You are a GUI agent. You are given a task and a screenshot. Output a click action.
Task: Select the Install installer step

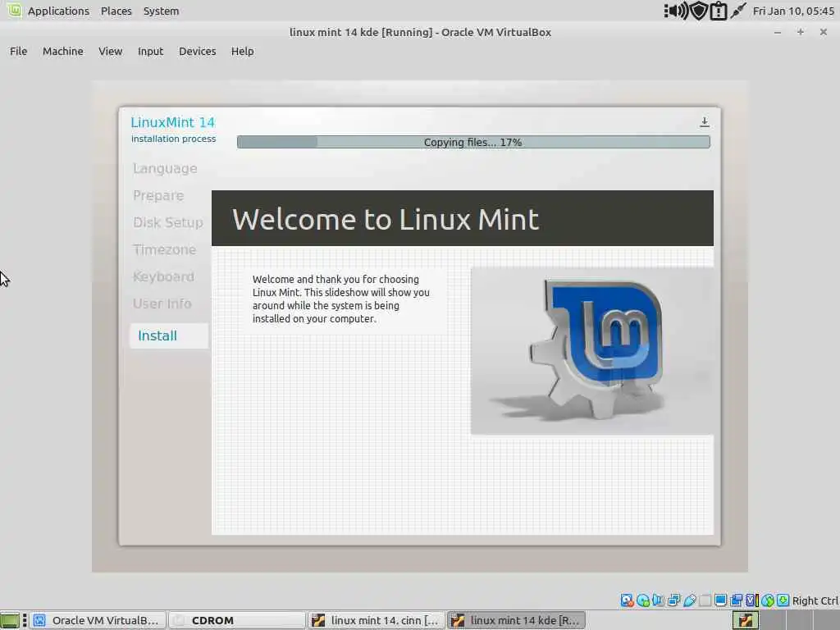(169, 336)
